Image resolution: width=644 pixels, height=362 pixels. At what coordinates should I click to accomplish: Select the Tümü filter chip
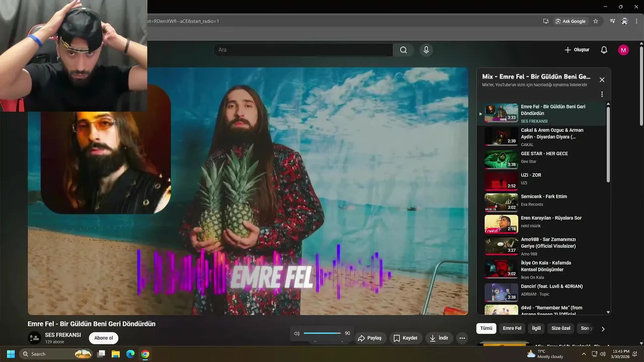(x=486, y=328)
